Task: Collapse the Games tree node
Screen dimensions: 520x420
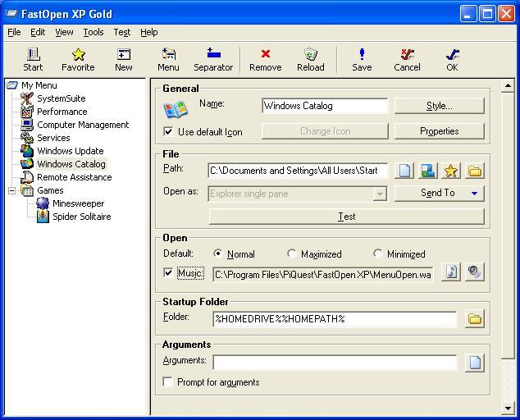Action: [x=12, y=190]
